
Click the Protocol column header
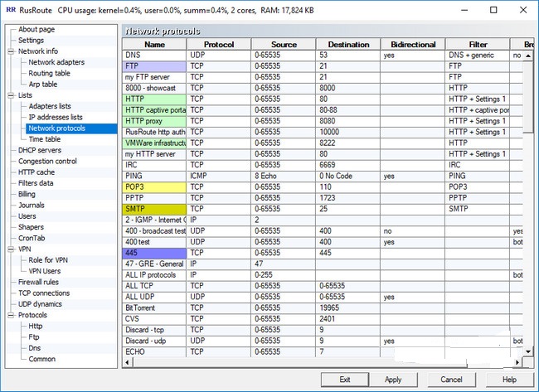pos(219,44)
